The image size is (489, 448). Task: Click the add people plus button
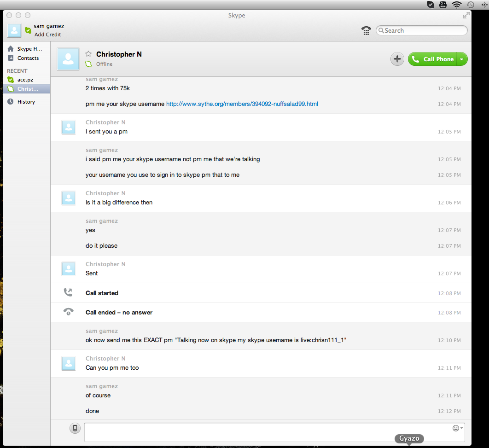[x=397, y=59]
